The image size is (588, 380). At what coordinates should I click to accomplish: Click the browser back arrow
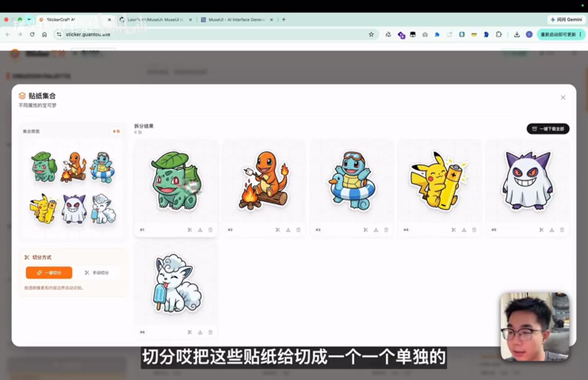click(x=8, y=34)
